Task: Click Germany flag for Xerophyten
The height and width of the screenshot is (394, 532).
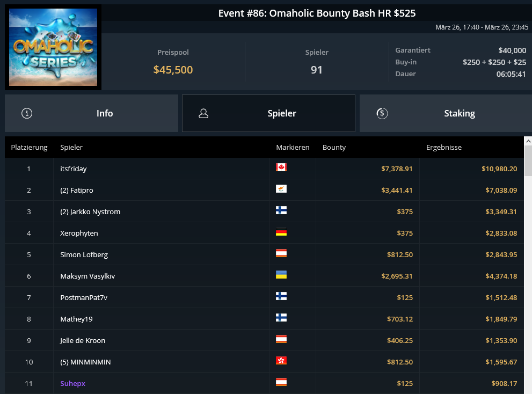Action: pyautogui.click(x=281, y=232)
